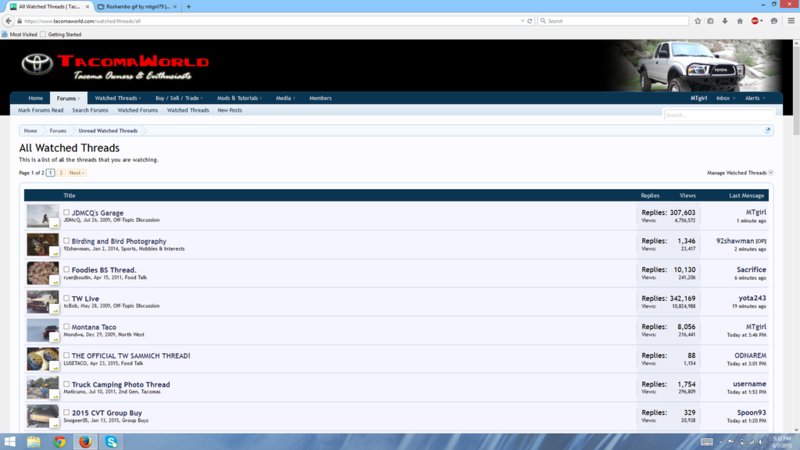Reload the page with refresh icon
The width and height of the screenshot is (800, 450).
pos(530,21)
